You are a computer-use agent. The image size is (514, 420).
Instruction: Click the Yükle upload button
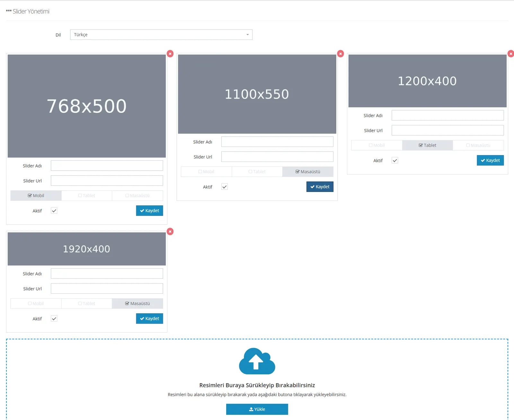pos(257,409)
